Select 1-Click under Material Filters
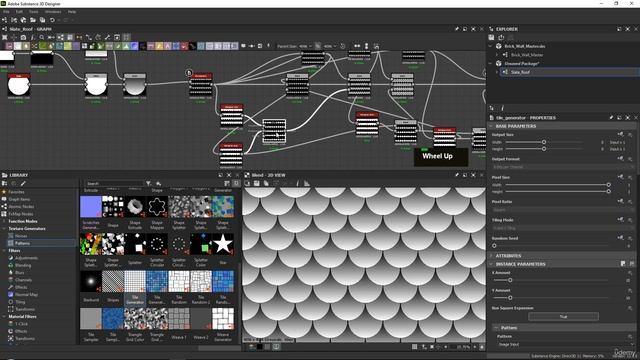Viewport: 640px width, 360px height. [x=21, y=324]
